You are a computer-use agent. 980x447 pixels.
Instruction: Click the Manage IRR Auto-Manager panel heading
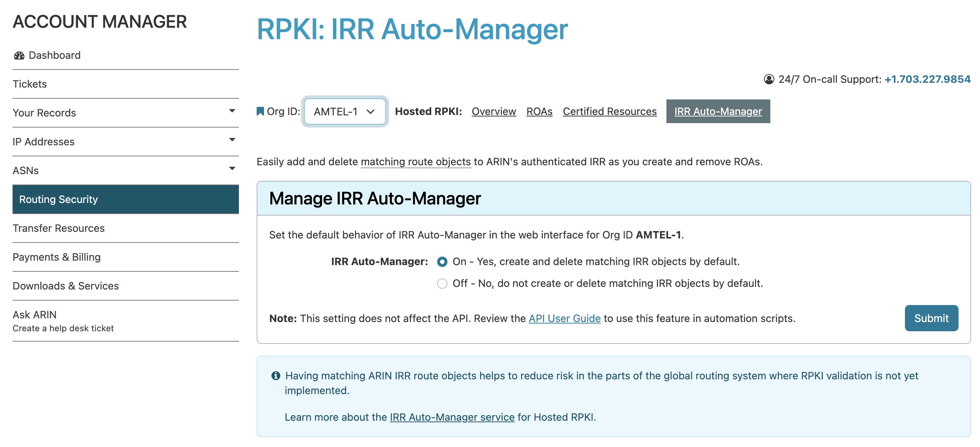[375, 199]
